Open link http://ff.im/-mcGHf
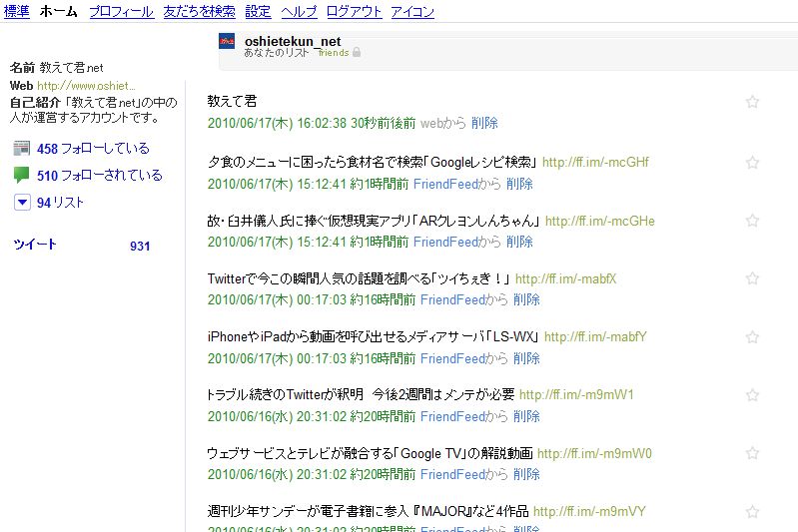Image resolution: width=798 pixels, height=532 pixels. (595, 163)
